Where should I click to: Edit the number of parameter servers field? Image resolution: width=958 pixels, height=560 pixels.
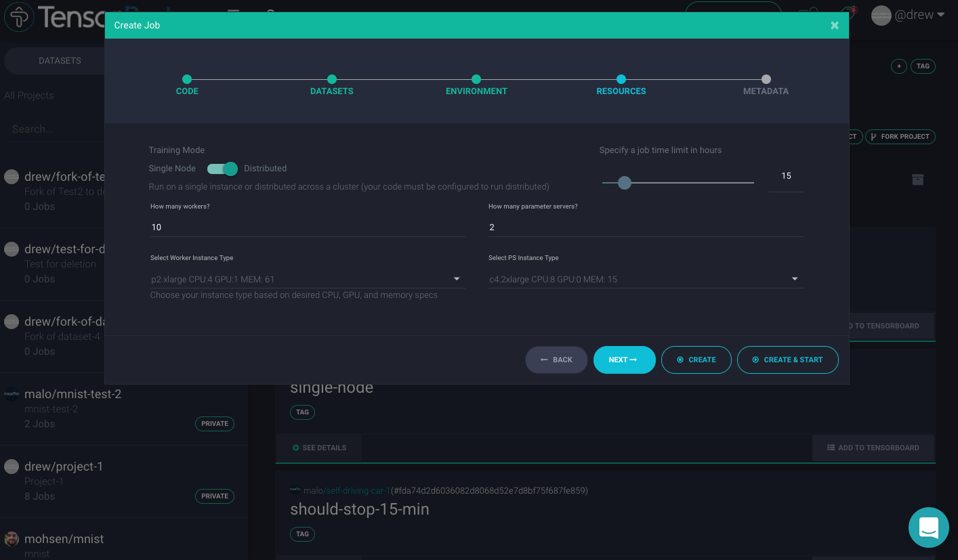(646, 228)
